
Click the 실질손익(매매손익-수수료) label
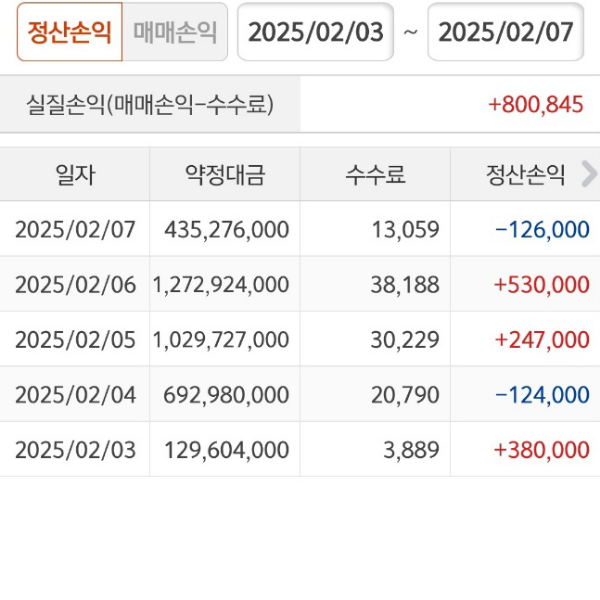[x=150, y=104]
